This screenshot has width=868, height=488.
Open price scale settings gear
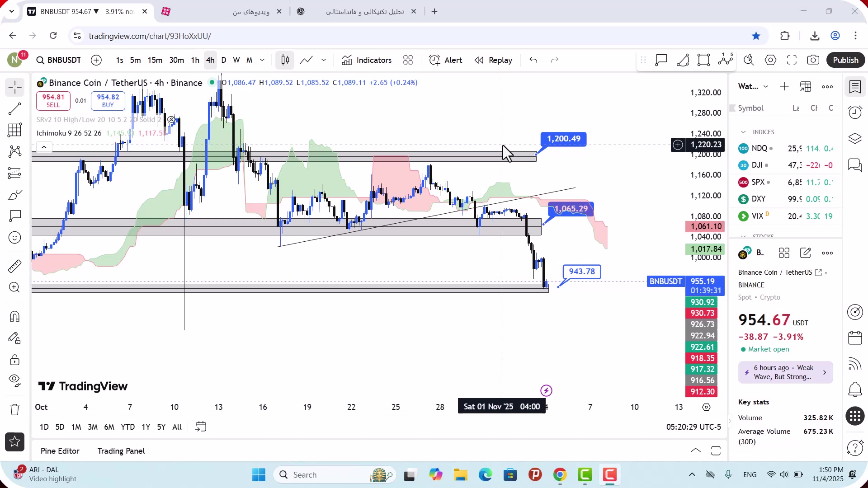[706, 407]
